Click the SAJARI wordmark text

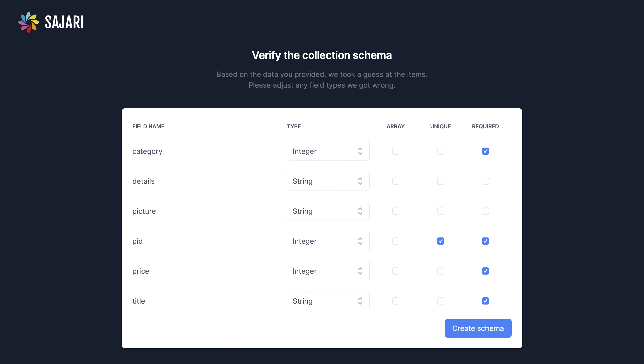tap(64, 22)
